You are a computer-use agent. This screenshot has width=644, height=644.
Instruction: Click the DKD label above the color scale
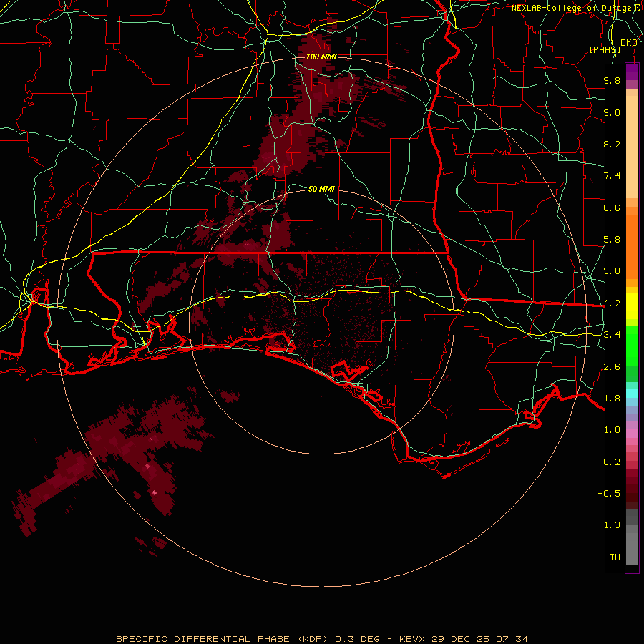629,43
